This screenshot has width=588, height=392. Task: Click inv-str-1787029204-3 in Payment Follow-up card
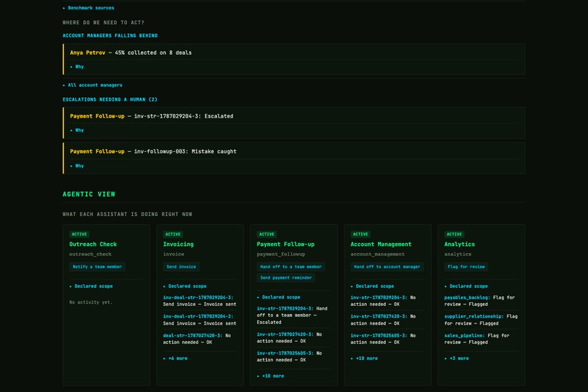pyautogui.click(x=285, y=308)
